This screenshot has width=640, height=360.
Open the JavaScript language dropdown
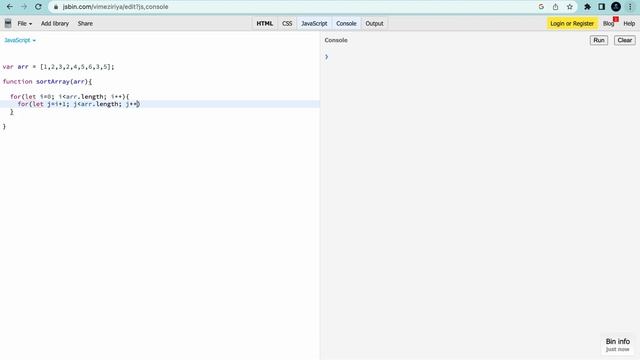(x=20, y=40)
